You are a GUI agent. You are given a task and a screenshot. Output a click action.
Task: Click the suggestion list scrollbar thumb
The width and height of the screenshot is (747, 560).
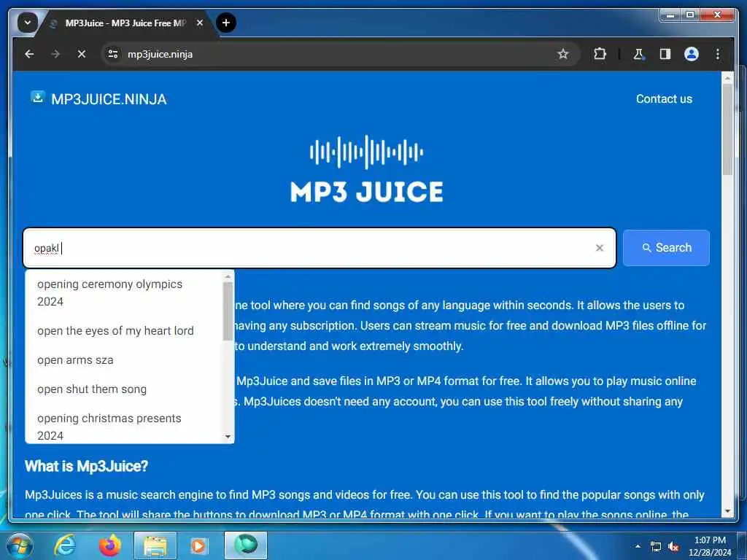click(x=228, y=311)
